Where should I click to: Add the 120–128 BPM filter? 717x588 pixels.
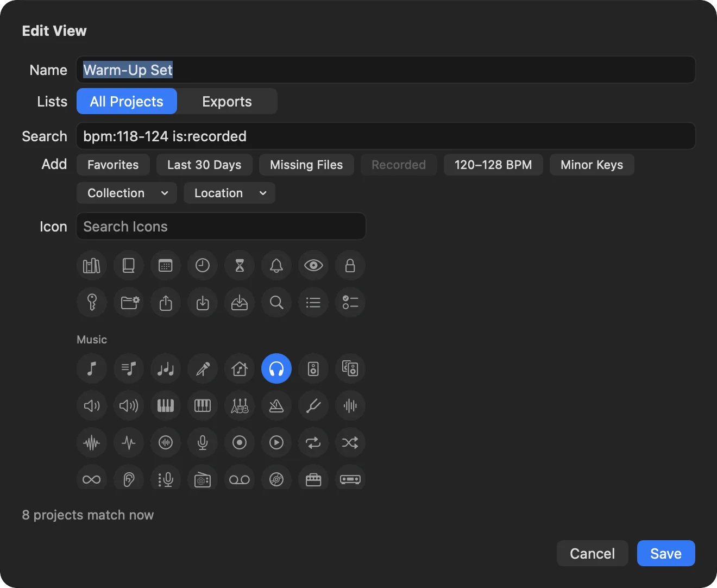point(493,165)
